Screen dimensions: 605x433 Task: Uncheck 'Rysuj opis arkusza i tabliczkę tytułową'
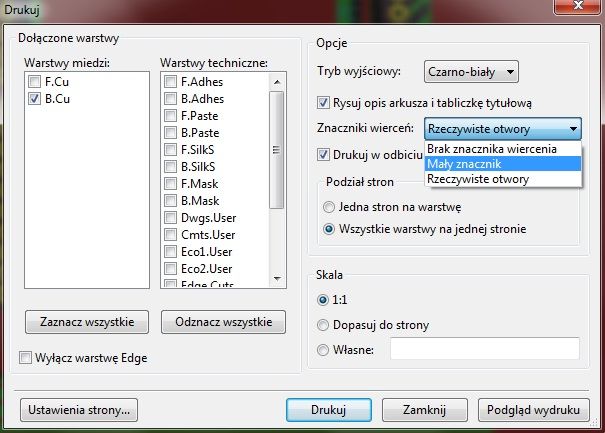point(323,103)
